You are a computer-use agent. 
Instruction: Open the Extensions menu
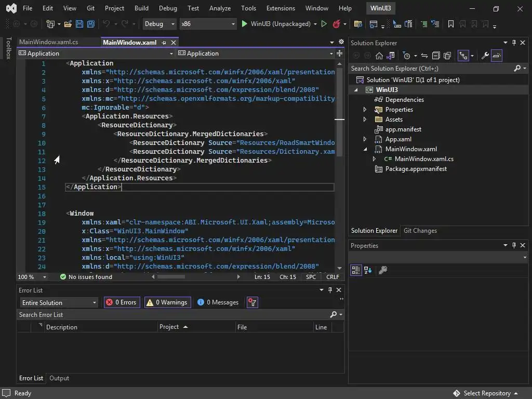281,8
